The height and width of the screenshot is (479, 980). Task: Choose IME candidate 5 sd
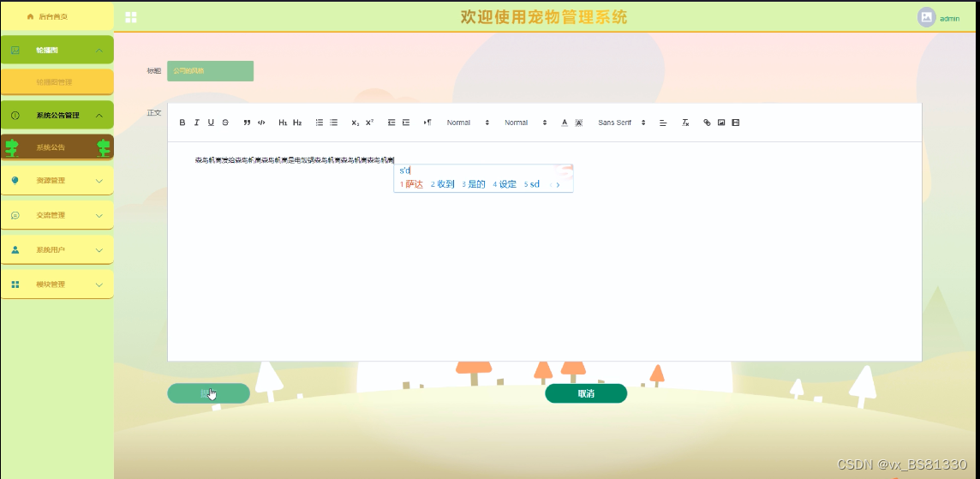[x=532, y=184]
